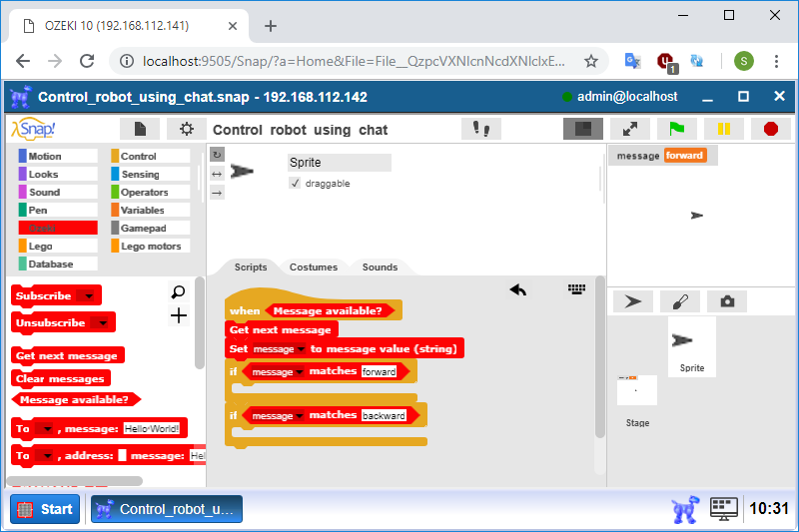
Task: Stop all scripts with red stop button
Action: [770, 129]
